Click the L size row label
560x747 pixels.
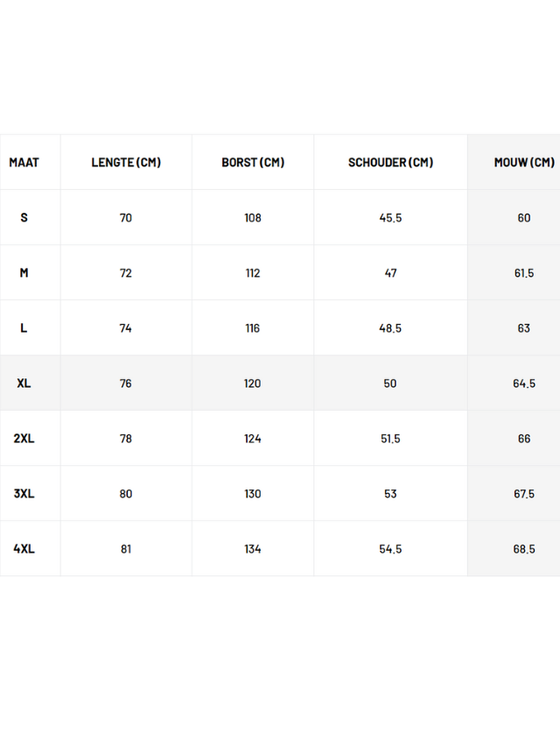coord(24,328)
